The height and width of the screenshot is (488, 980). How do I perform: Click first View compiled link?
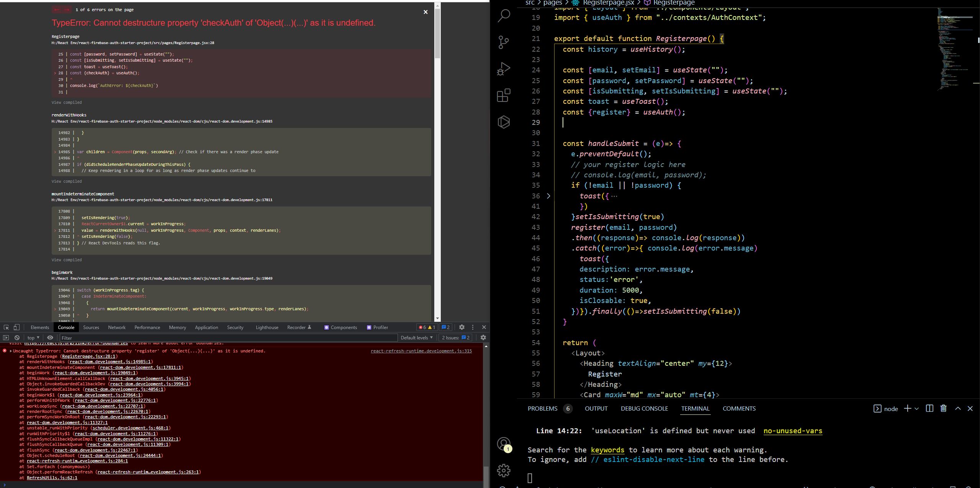click(67, 102)
